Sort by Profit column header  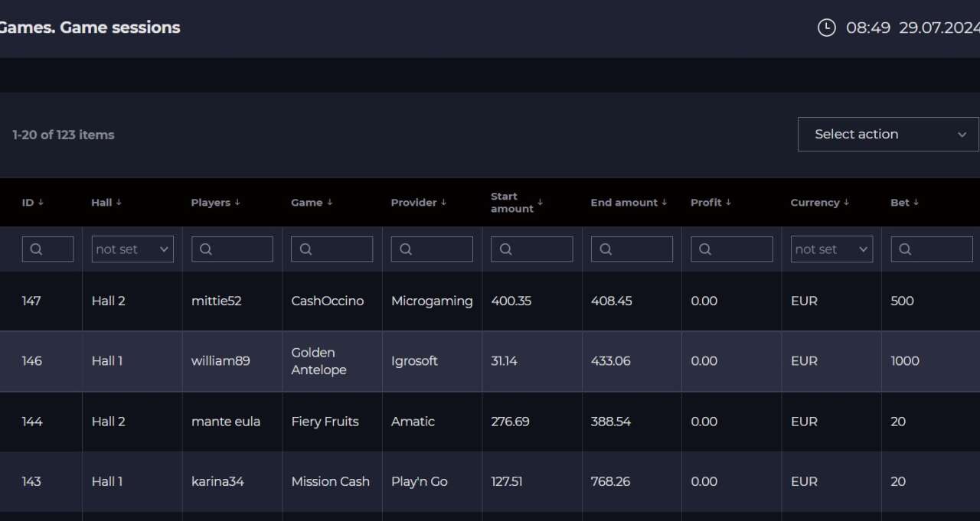(x=710, y=203)
